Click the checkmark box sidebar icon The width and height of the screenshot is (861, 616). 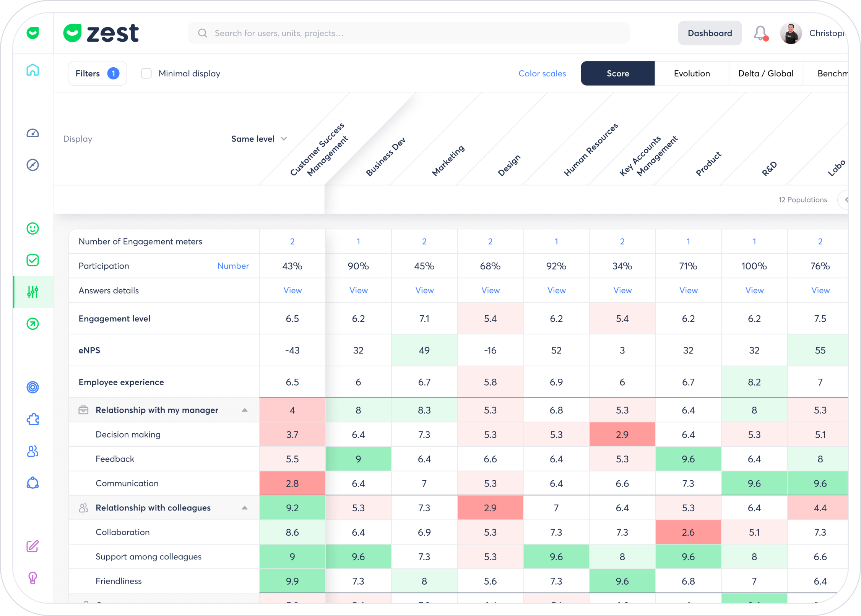[x=33, y=260]
